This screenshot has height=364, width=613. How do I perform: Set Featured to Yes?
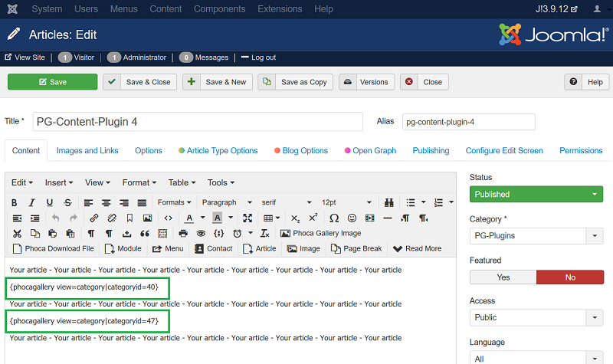tap(503, 277)
